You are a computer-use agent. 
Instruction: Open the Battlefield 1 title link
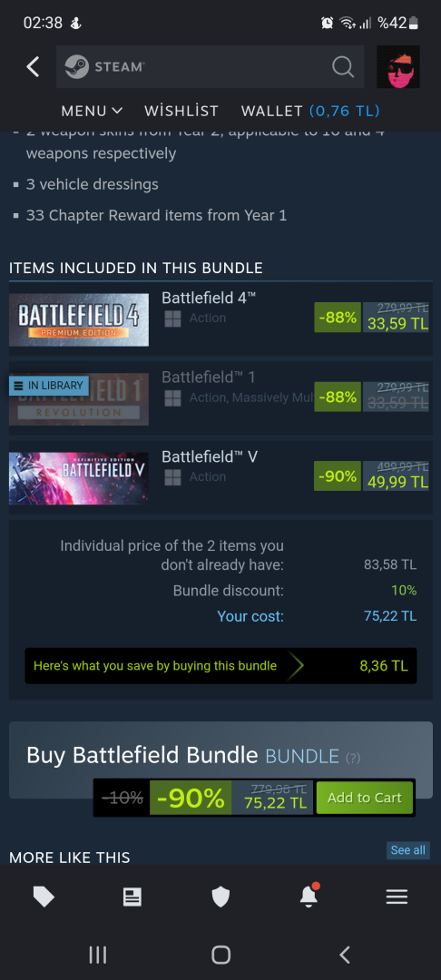tap(208, 377)
